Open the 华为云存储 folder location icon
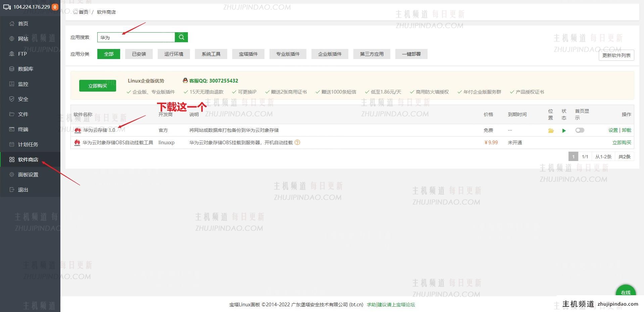Image resolution: width=644 pixels, height=312 pixels. click(x=551, y=131)
